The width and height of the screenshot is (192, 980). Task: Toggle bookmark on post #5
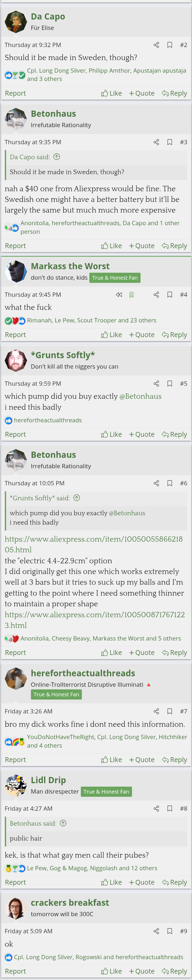170,384
